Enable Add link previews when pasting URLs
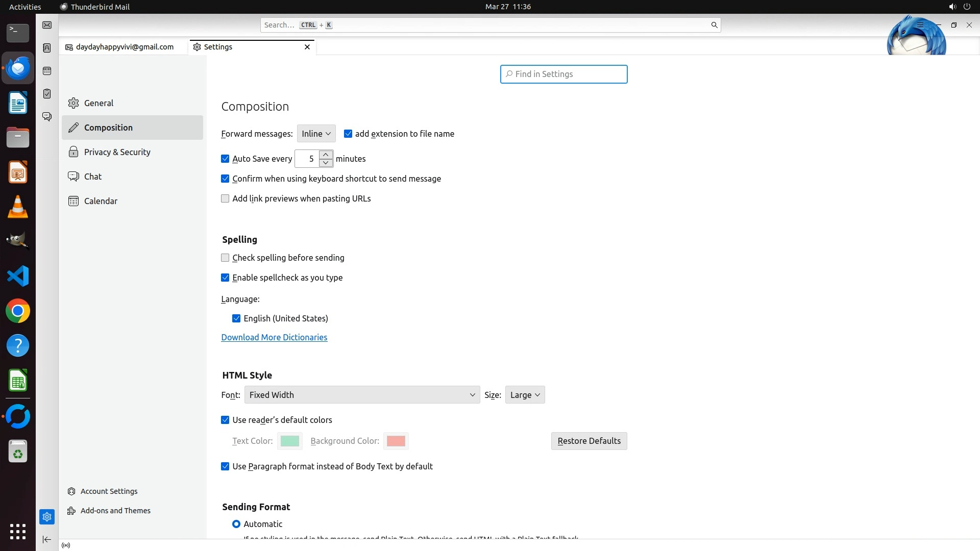The height and width of the screenshot is (551, 980). pos(225,199)
